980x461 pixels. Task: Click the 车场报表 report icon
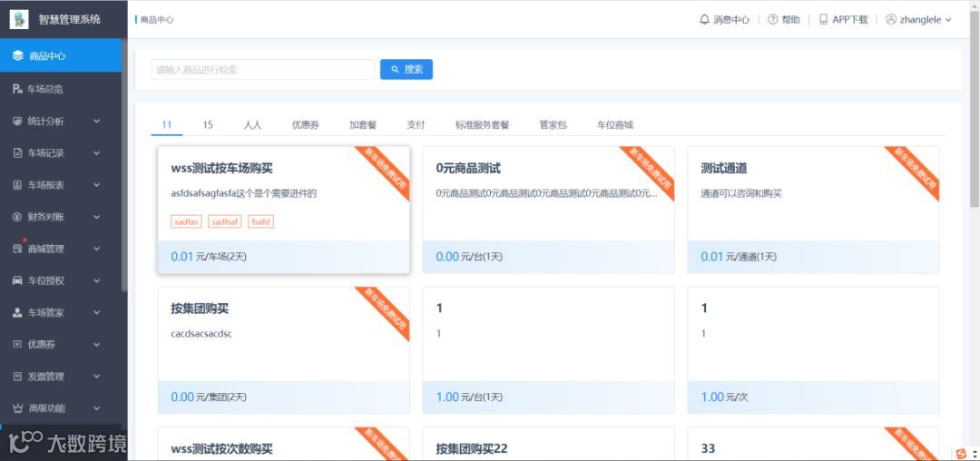(17, 185)
